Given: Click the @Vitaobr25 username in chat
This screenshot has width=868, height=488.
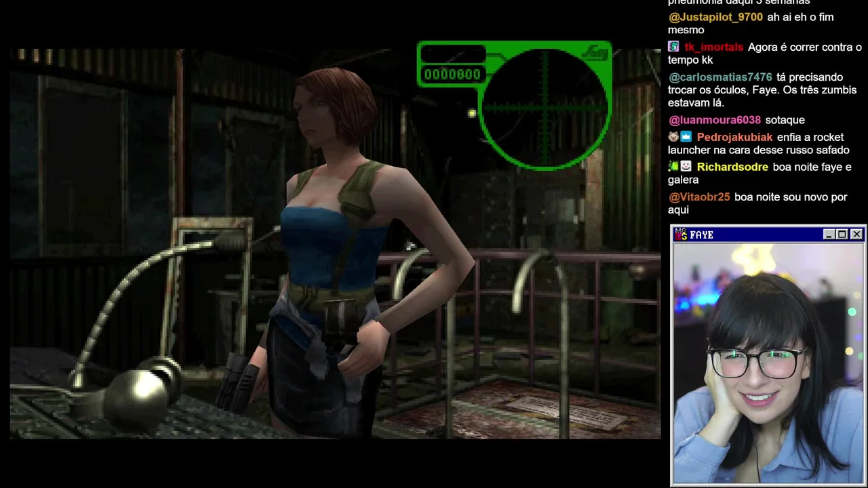Looking at the screenshot, I should 699,197.
